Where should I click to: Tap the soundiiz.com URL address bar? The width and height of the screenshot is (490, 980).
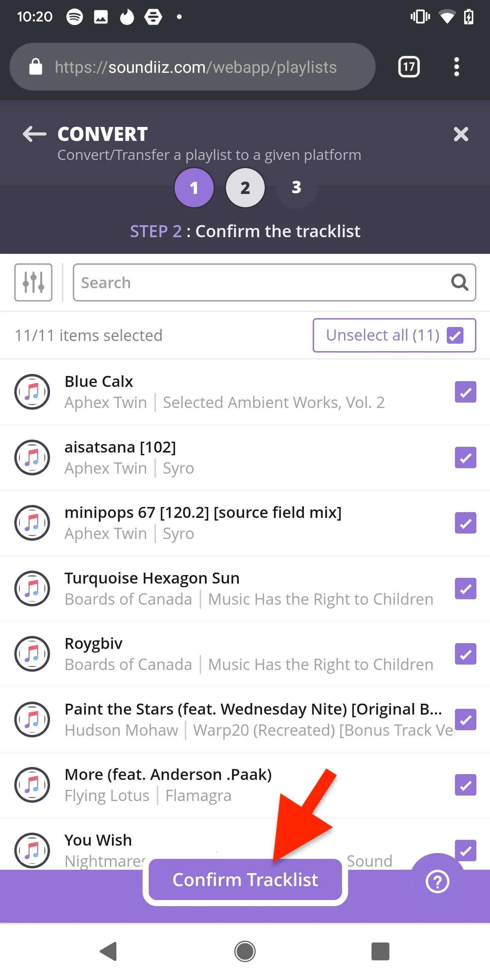click(x=193, y=67)
